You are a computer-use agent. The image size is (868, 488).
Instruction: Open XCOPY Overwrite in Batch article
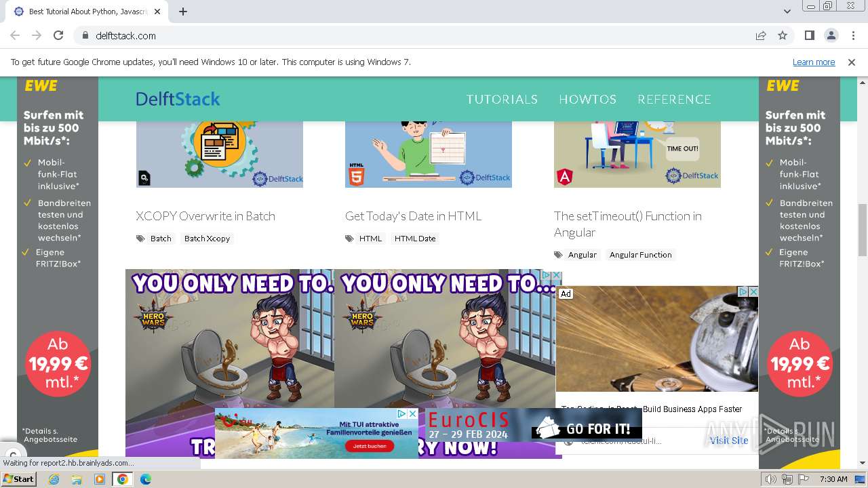[x=205, y=216]
